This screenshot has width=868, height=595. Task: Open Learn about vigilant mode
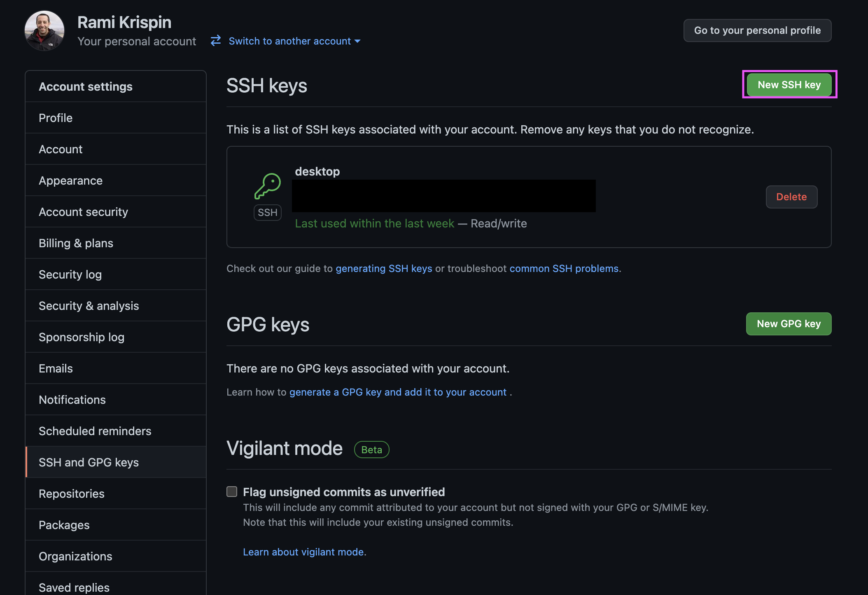303,552
